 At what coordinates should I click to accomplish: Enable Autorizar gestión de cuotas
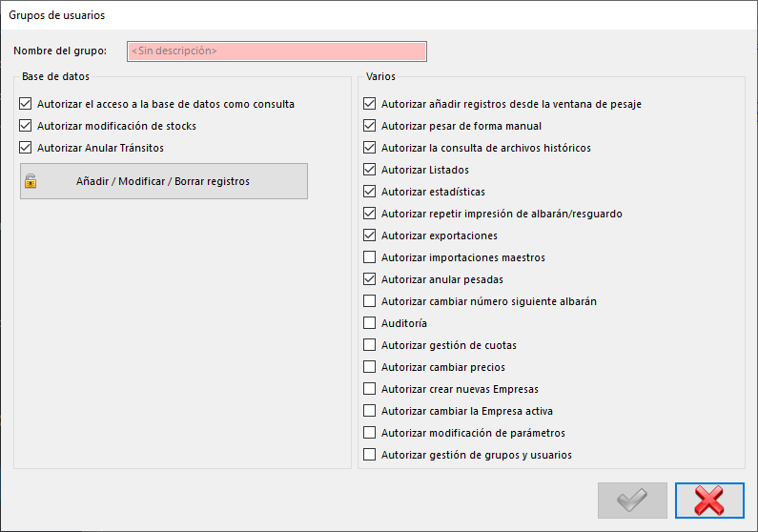coord(369,344)
